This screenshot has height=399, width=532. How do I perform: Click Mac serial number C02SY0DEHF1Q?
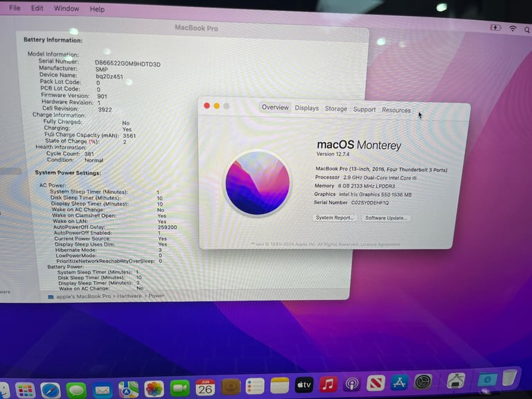[x=370, y=202]
